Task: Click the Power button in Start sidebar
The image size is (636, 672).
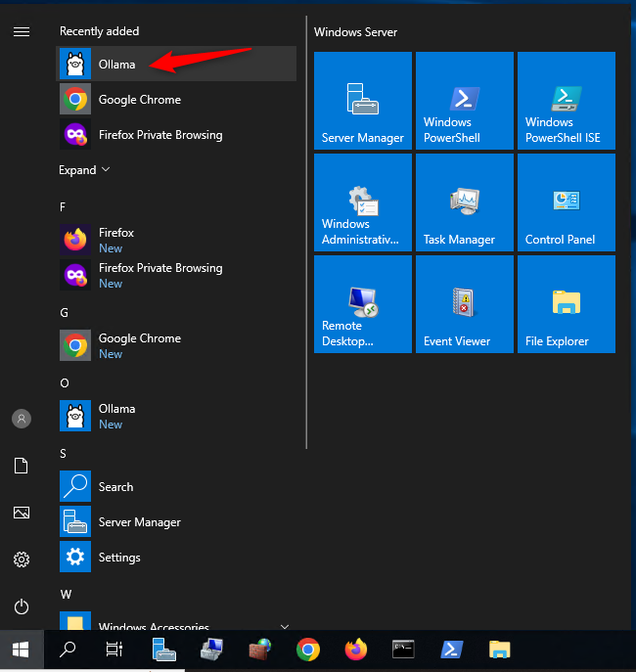Action: pyautogui.click(x=22, y=606)
